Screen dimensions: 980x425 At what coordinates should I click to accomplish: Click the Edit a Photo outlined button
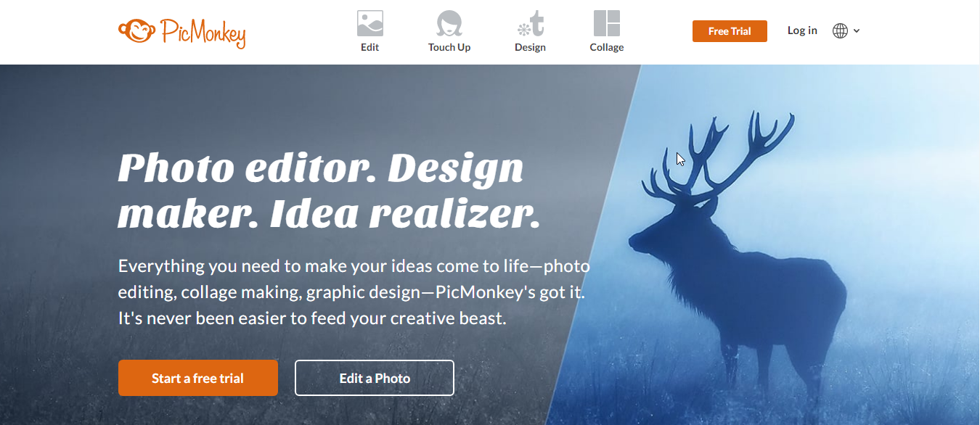click(375, 378)
